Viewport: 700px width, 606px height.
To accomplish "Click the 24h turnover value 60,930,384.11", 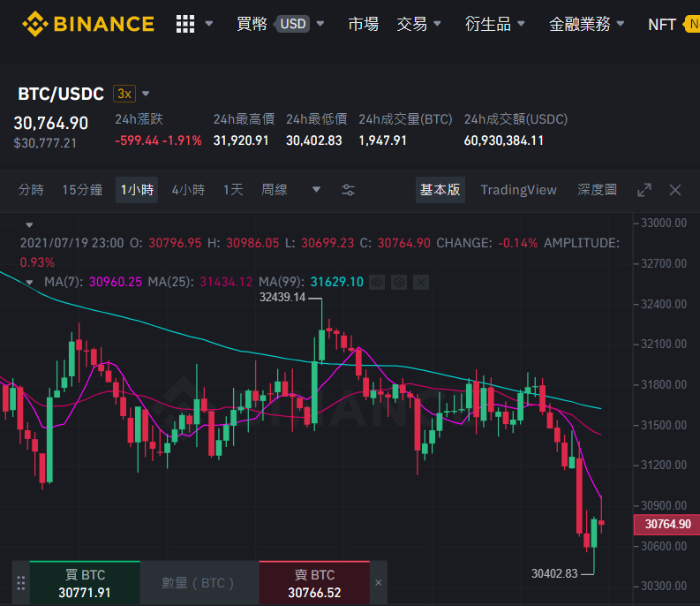I will click(x=503, y=140).
